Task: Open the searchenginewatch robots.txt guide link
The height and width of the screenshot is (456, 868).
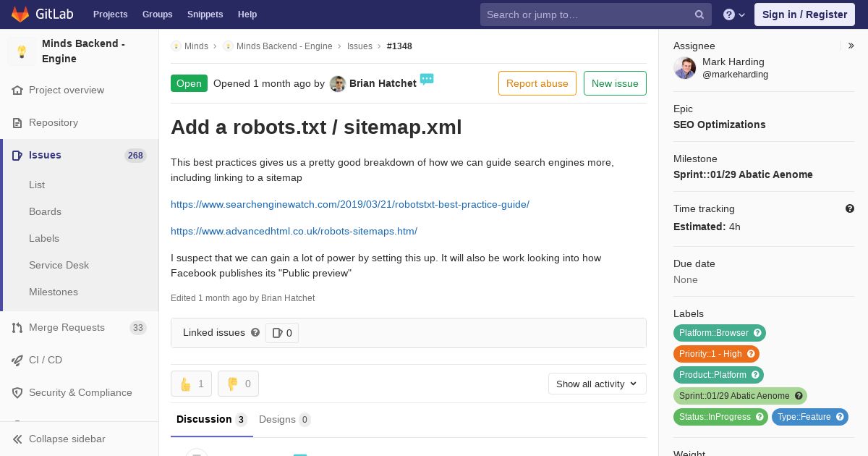Action: click(x=350, y=204)
